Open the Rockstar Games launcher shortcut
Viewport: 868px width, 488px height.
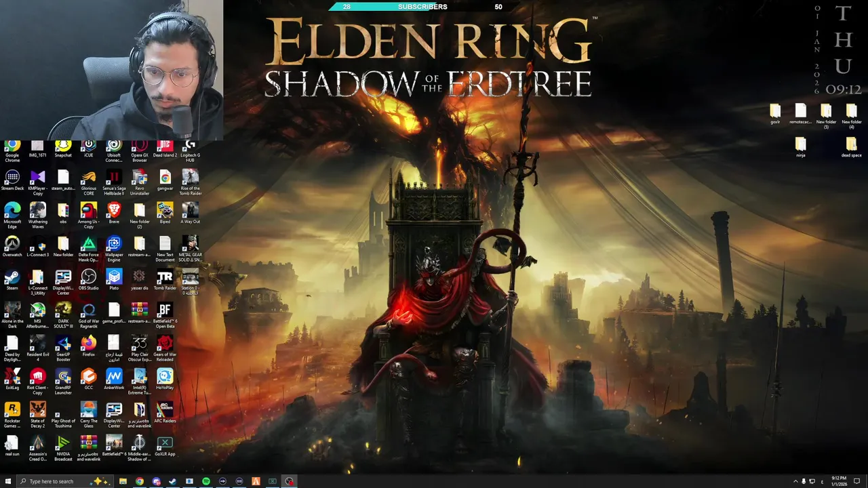click(x=12, y=415)
